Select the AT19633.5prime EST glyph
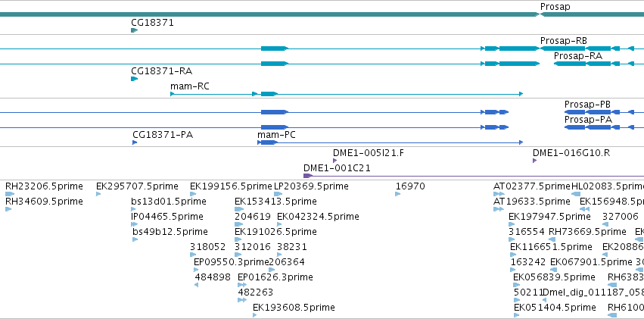This screenshot has height=319, width=644. (499, 209)
